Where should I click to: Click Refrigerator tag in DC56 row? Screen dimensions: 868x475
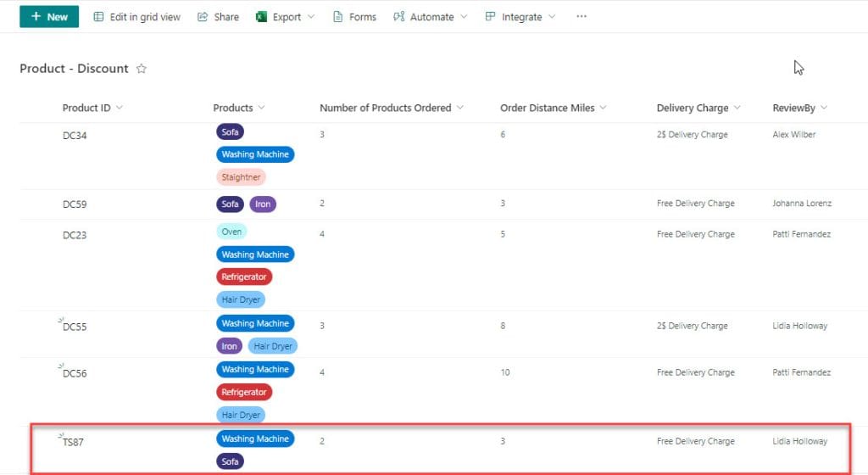244,392
